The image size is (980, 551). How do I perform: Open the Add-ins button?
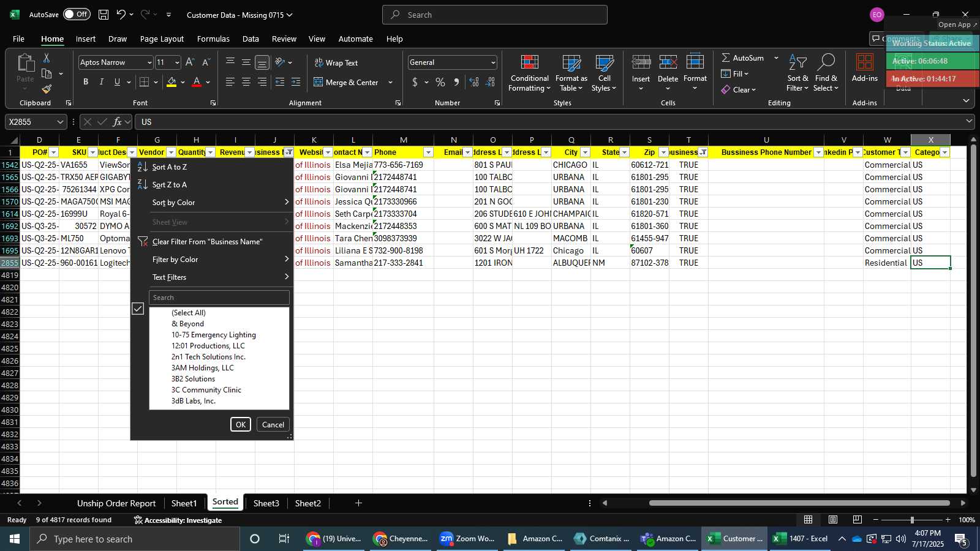click(865, 68)
